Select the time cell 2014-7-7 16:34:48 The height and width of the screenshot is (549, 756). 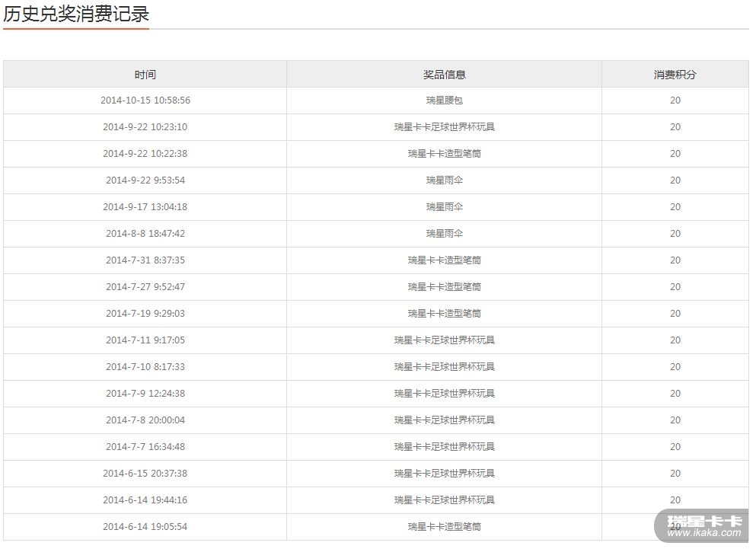pos(145,447)
